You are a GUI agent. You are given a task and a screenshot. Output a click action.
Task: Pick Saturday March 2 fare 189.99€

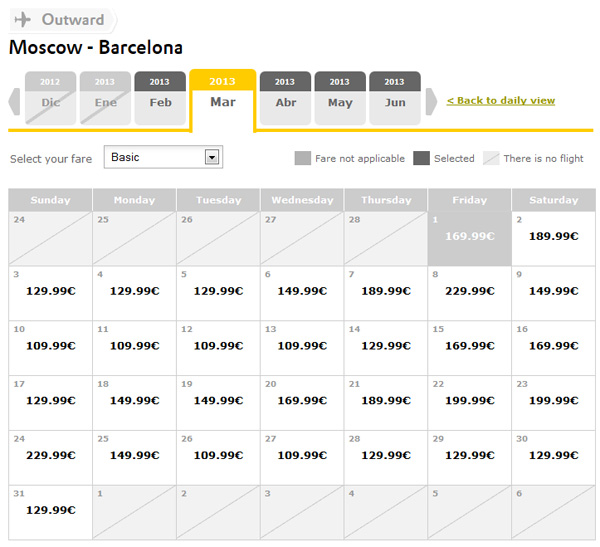553,237
